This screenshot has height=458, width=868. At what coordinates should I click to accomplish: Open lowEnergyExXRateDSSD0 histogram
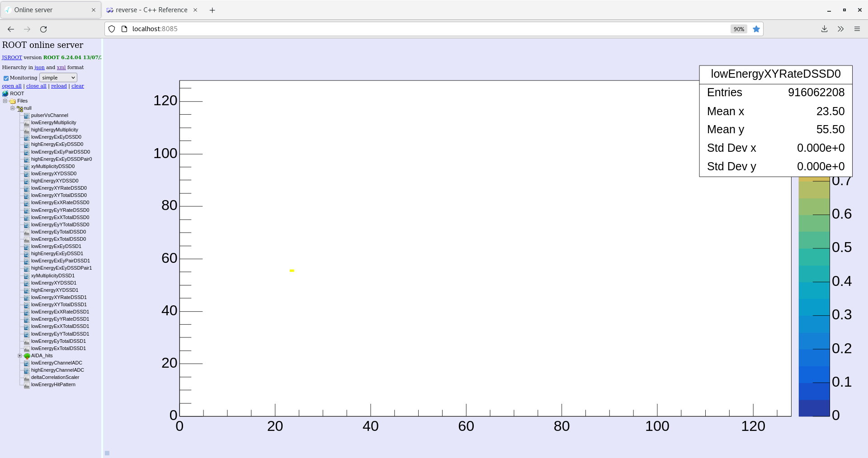pyautogui.click(x=60, y=203)
